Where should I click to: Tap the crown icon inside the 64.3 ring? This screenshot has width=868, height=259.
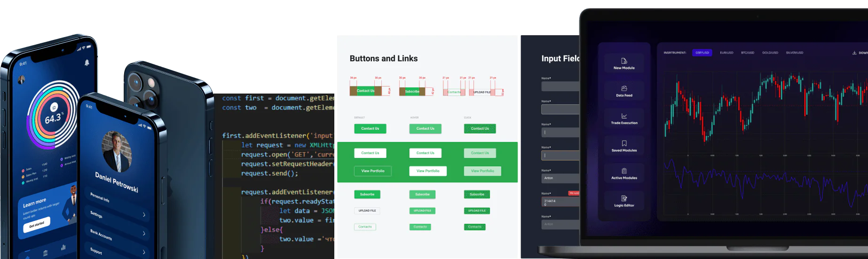(x=54, y=107)
